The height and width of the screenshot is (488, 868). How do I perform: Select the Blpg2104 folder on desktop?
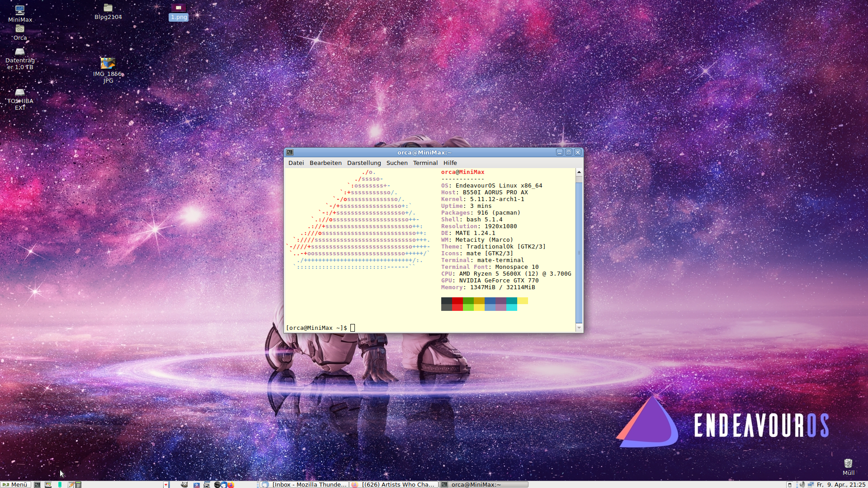pyautogui.click(x=108, y=12)
